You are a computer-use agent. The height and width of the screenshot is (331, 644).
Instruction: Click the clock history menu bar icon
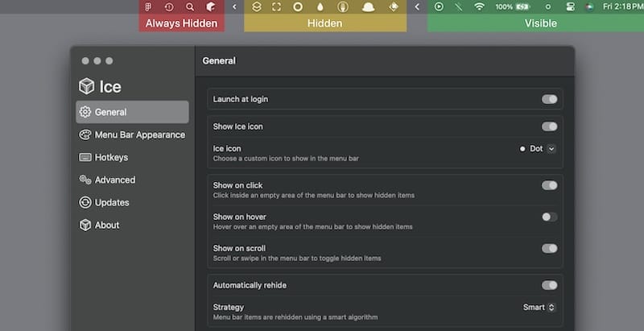[x=169, y=6]
